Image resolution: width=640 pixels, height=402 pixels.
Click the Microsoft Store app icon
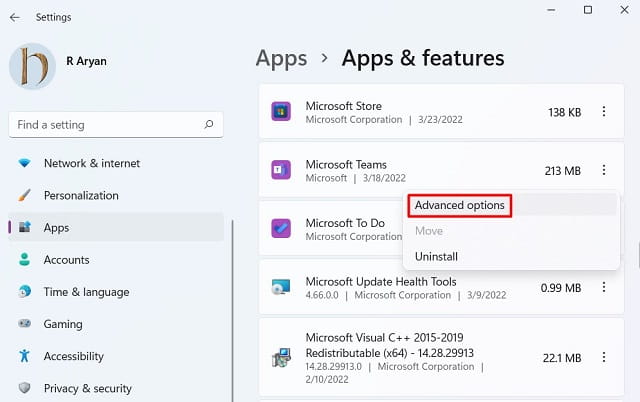click(281, 112)
